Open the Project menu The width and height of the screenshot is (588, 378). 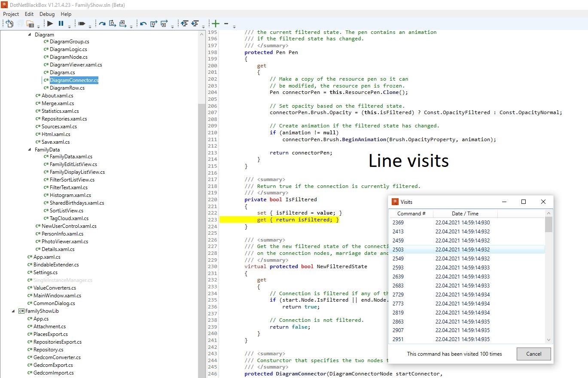pyautogui.click(x=11, y=14)
